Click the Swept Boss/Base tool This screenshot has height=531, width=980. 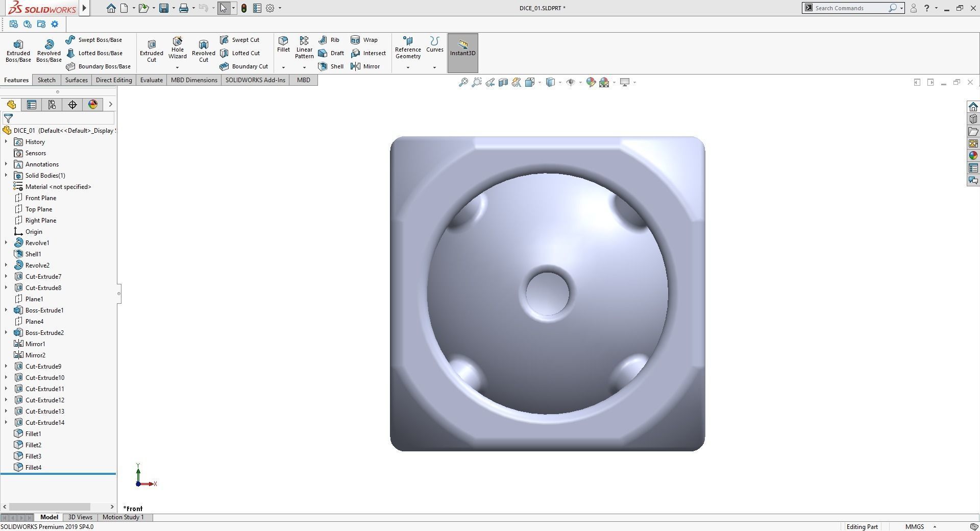pos(94,40)
